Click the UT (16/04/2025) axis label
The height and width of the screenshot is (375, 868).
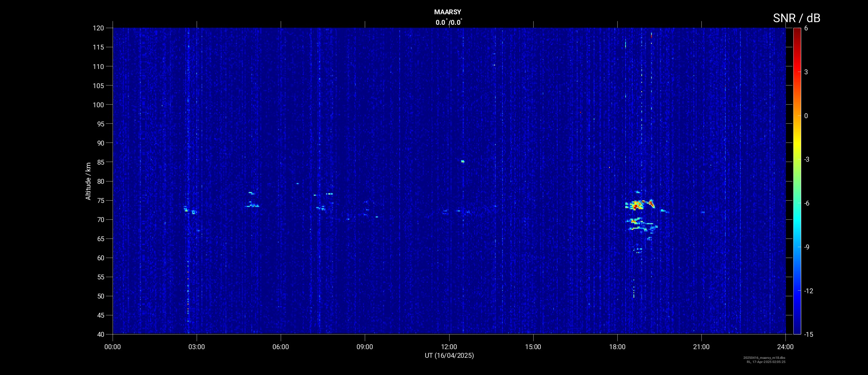coord(449,355)
